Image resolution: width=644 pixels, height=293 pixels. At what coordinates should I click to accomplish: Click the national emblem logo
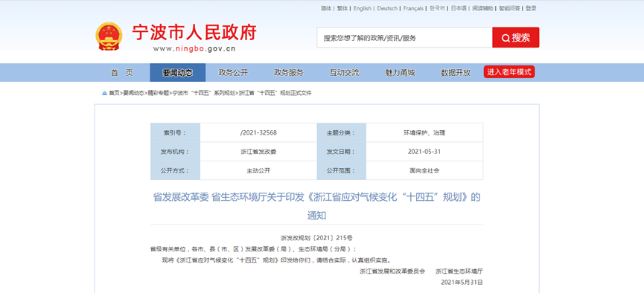pyautogui.click(x=109, y=36)
